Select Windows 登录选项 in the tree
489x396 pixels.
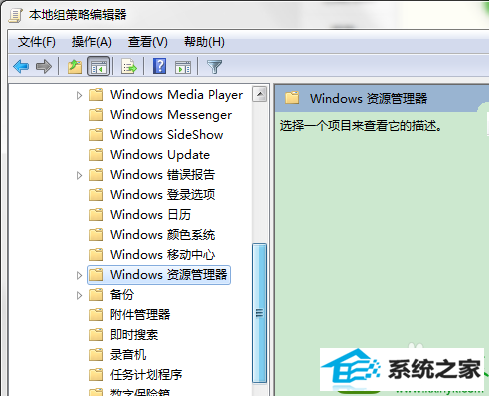click(x=163, y=195)
